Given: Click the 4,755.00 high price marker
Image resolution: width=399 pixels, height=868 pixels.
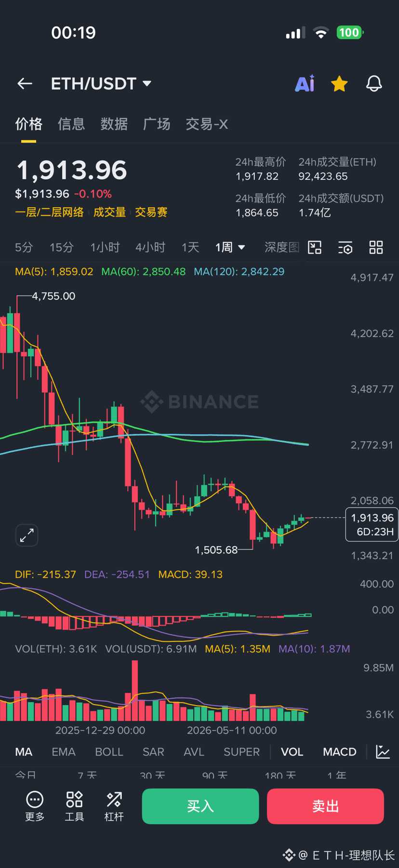Looking at the screenshot, I should click(53, 296).
